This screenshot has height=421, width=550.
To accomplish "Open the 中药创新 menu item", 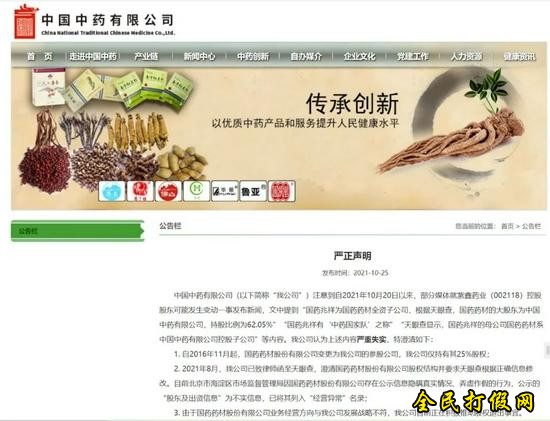I will [x=253, y=56].
